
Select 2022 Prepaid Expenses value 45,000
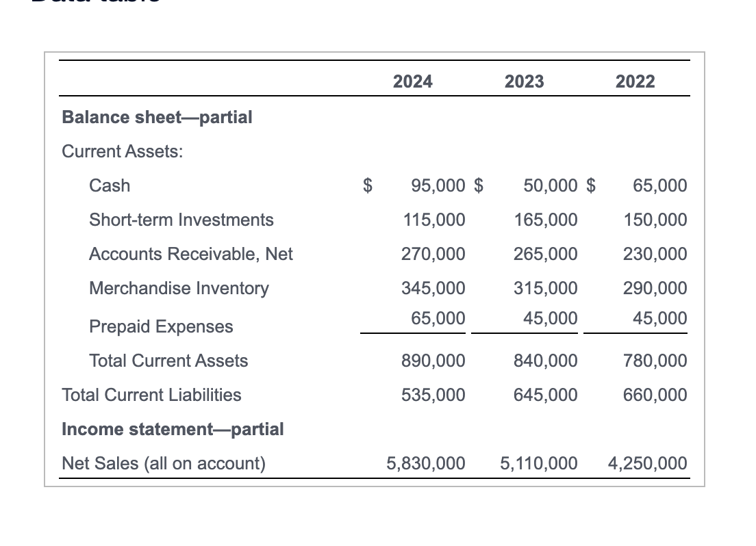click(x=660, y=319)
